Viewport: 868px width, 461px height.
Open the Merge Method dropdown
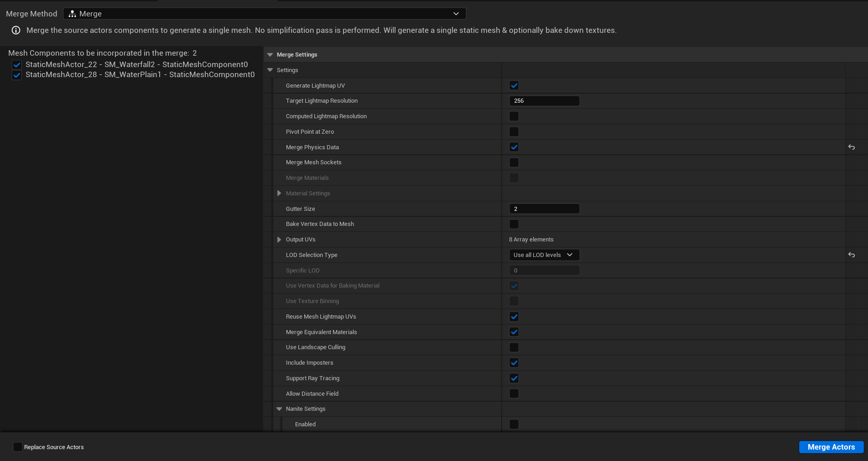(x=265, y=14)
